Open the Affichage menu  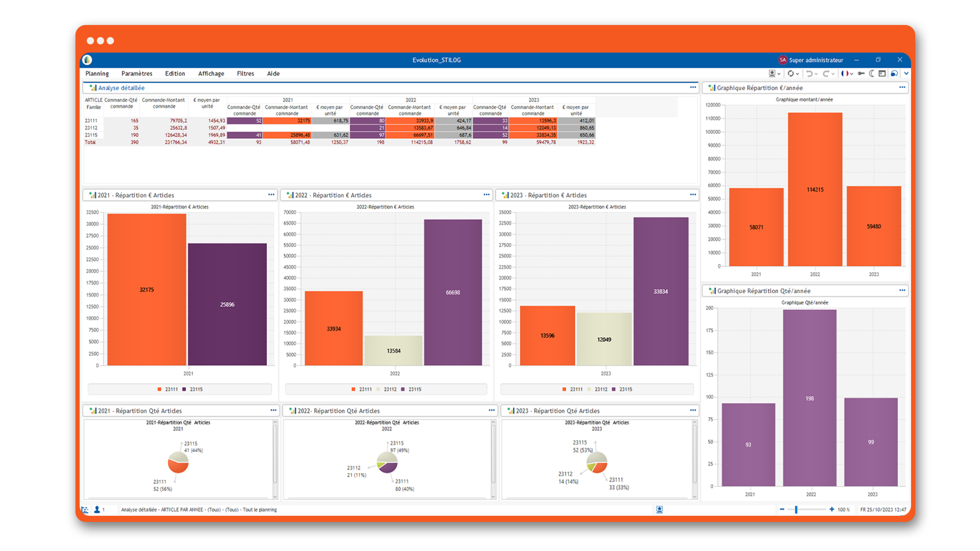(211, 73)
